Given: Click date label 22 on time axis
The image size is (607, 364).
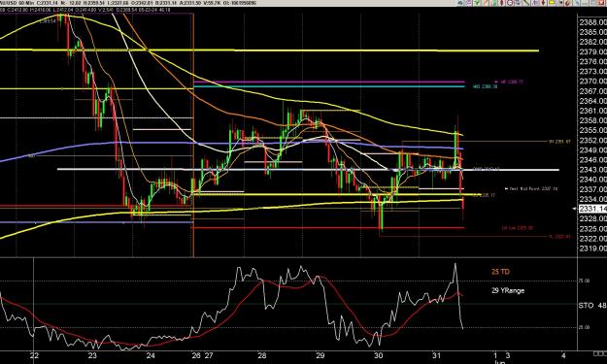Looking at the screenshot, I should point(34,356).
